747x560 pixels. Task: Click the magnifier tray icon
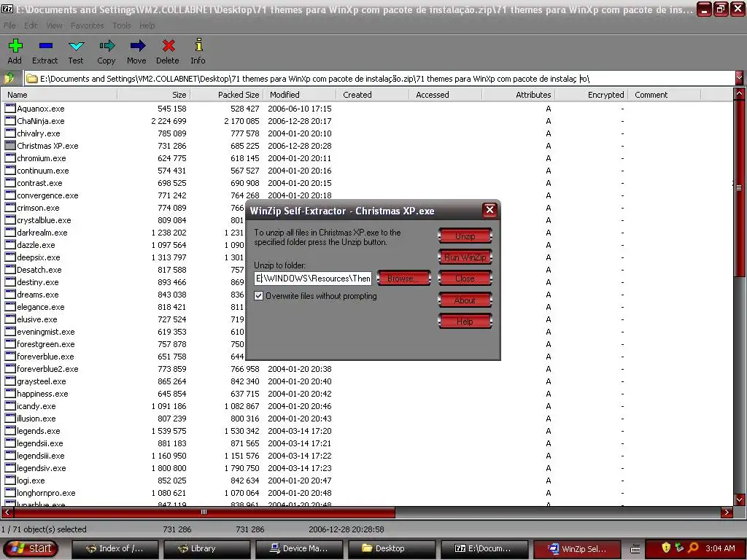coord(693,548)
